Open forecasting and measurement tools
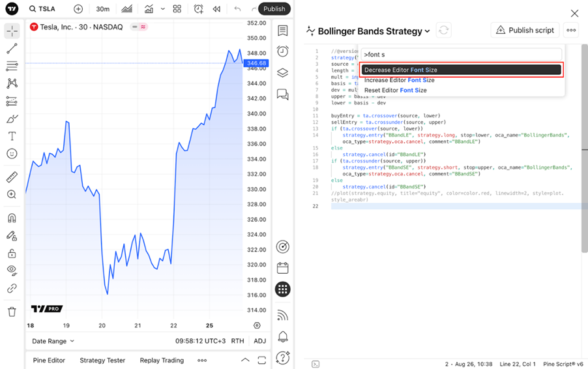This screenshot has width=588, height=369. click(x=12, y=101)
